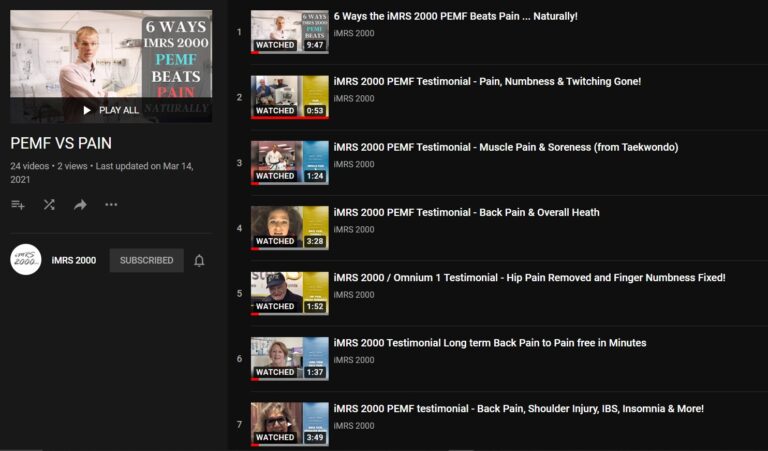Screen dimensions: 768x451
Task: Open the Back Pain, Shoulder Injury, IBS testimonial
Action: [519, 408]
